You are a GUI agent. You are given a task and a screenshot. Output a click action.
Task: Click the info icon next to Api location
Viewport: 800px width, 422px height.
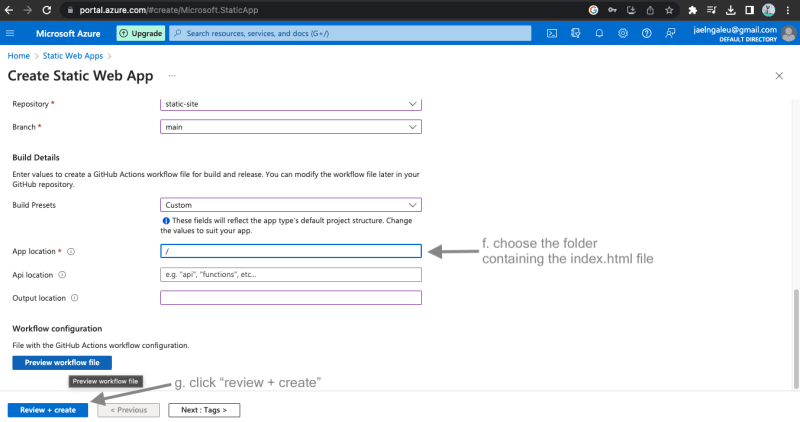(62, 275)
